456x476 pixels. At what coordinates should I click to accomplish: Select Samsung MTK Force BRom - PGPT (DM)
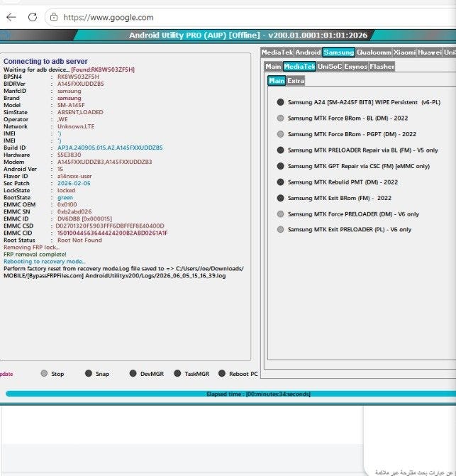click(347, 134)
